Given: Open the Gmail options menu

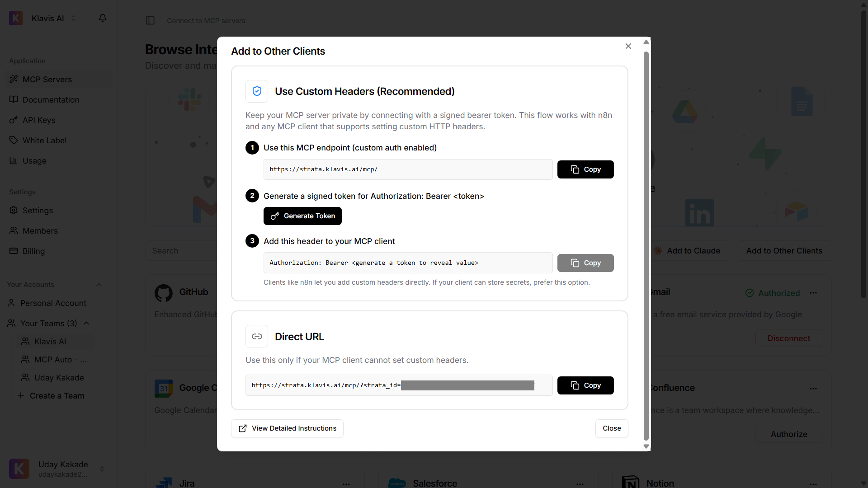Looking at the screenshot, I should click(x=814, y=293).
